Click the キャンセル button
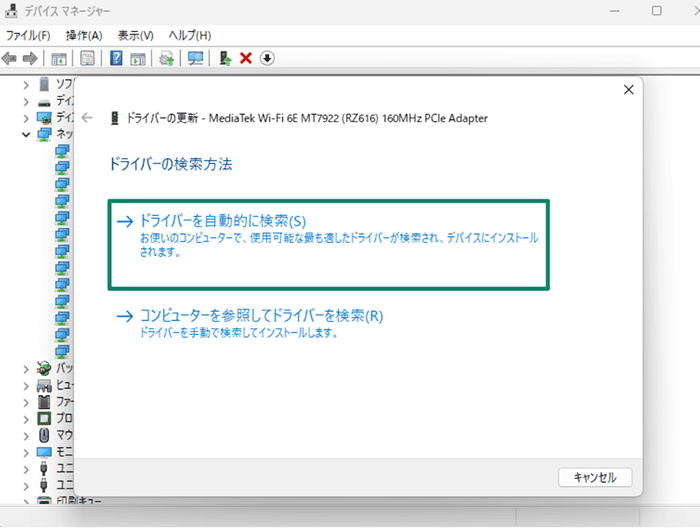The image size is (700, 528). click(595, 478)
